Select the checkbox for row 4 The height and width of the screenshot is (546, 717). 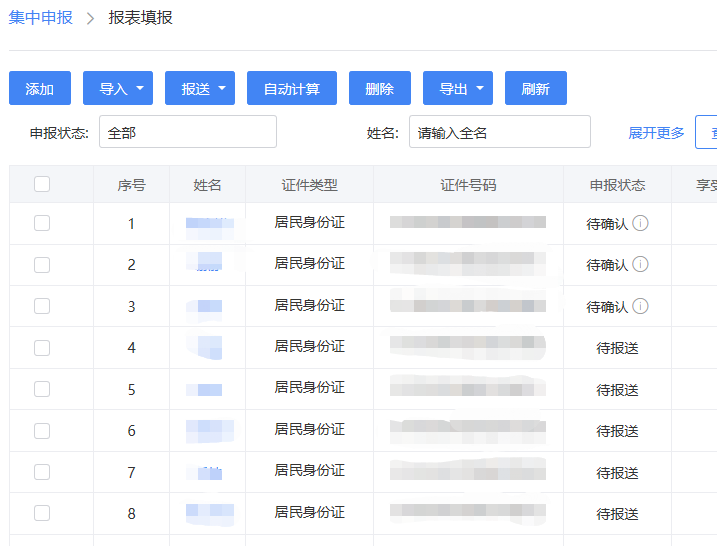(x=42, y=348)
